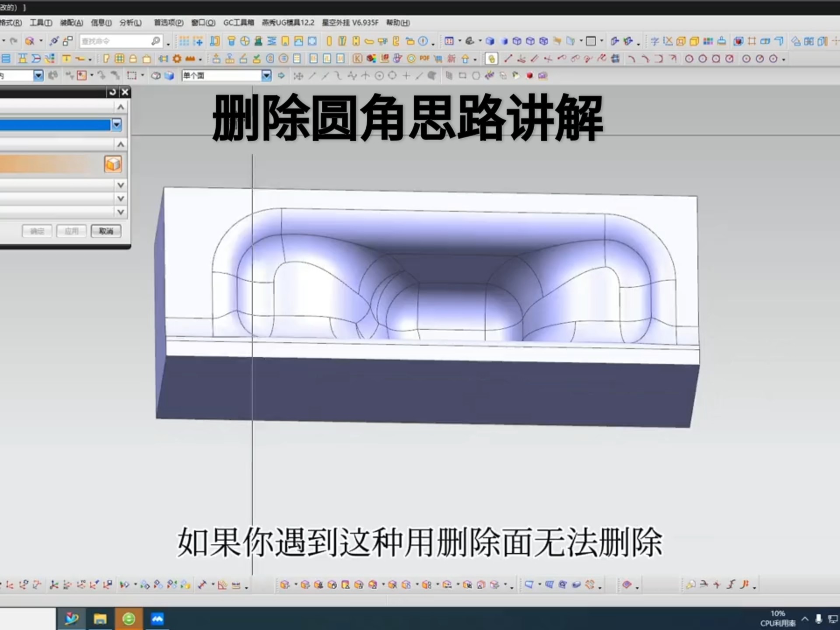Open File Explorer from the taskbar
Image resolution: width=840 pixels, height=630 pixels.
(x=100, y=619)
